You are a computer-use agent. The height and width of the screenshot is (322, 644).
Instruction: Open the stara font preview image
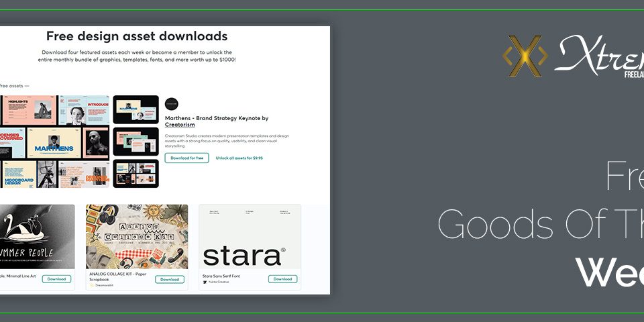250,237
